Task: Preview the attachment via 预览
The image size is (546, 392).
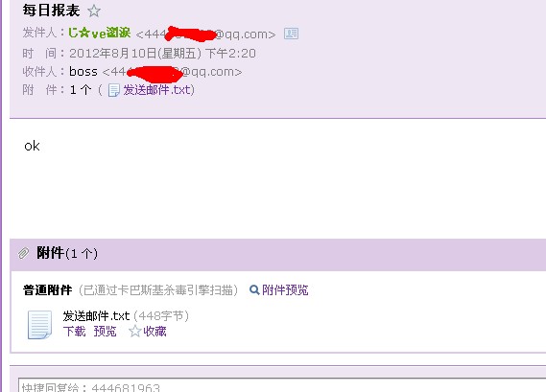Action: point(105,331)
